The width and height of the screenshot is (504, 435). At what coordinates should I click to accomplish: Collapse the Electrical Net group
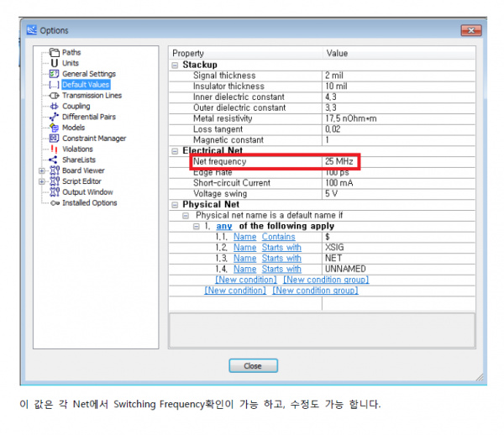click(175, 150)
